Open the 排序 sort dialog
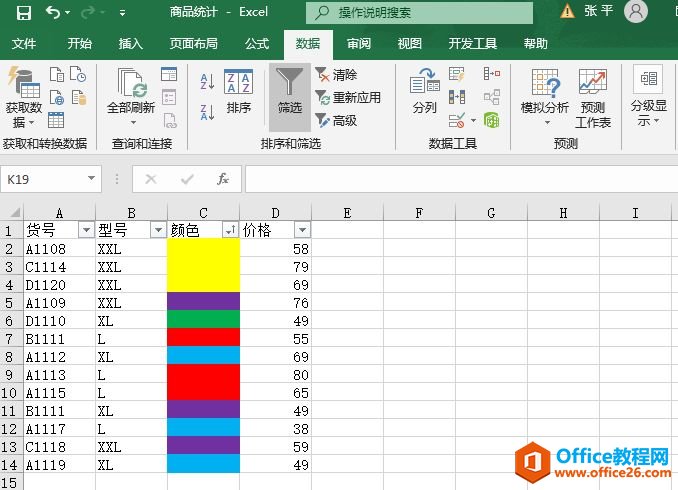678x490 pixels. 238,92
